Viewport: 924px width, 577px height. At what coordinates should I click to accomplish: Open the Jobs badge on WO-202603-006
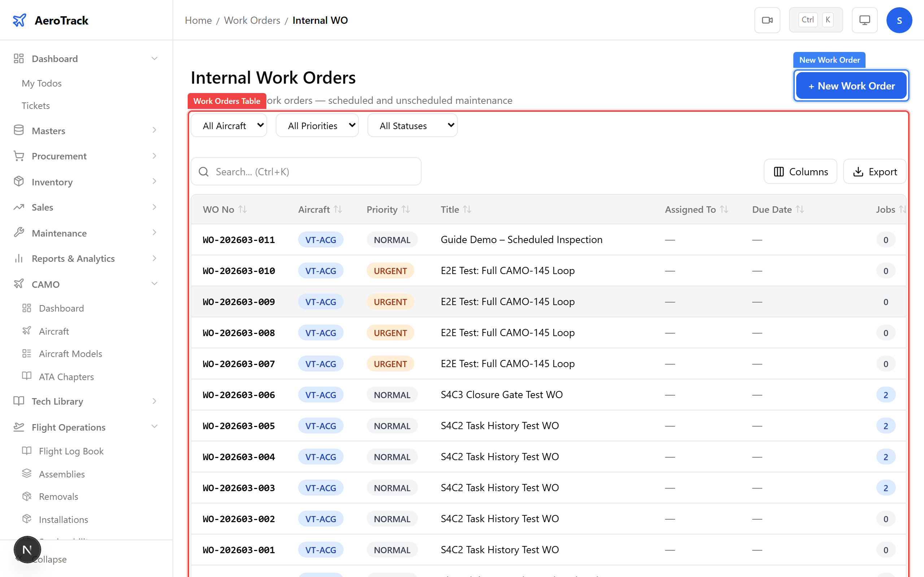886,395
